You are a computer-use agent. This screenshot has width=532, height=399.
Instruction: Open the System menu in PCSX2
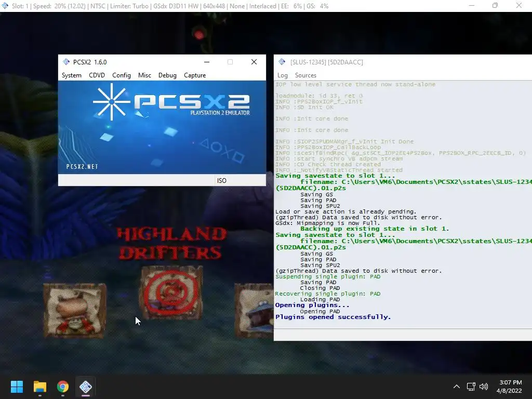[71, 75]
